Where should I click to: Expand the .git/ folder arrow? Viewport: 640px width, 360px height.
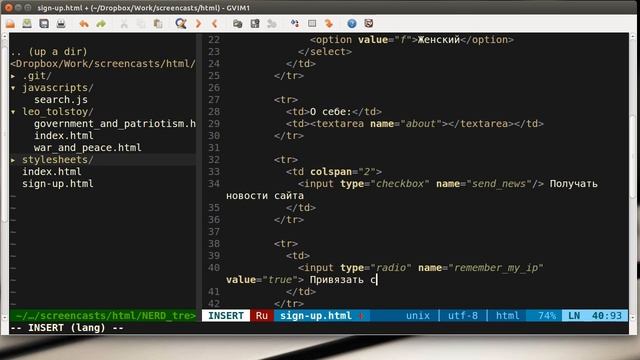13,76
